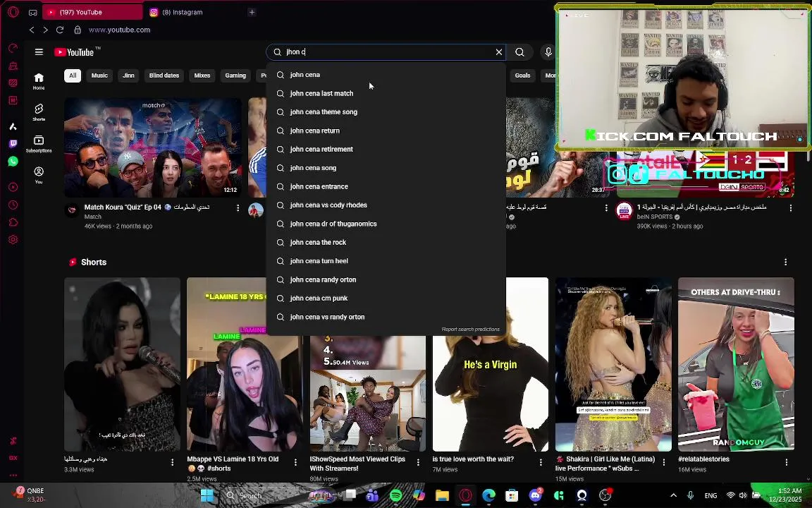
Task: Open Discord from the taskbar
Action: click(536, 495)
